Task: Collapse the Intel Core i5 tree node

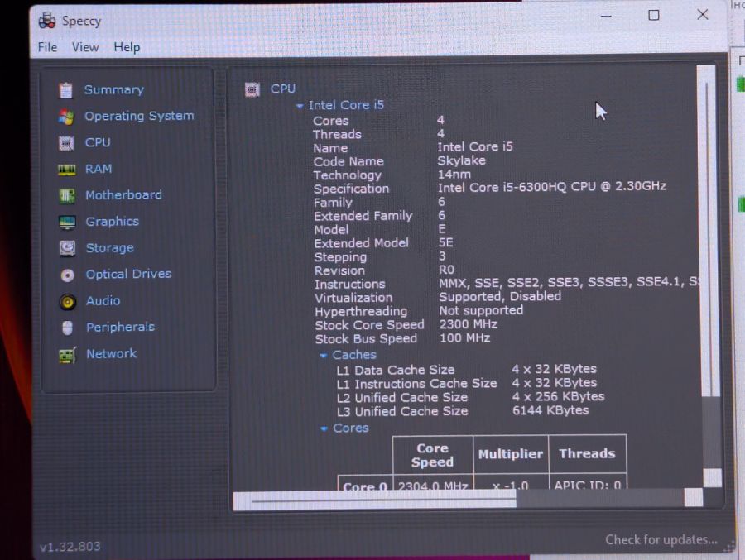Action: click(x=300, y=106)
